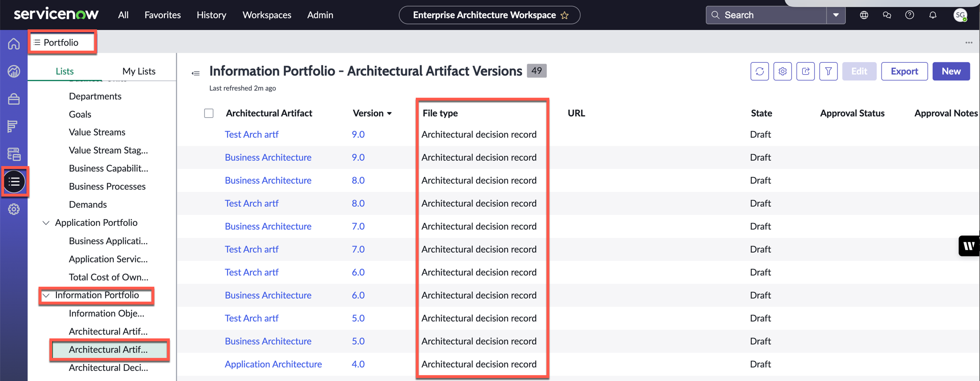Open list personalization gear icon
The image size is (980, 381).
(783, 71)
